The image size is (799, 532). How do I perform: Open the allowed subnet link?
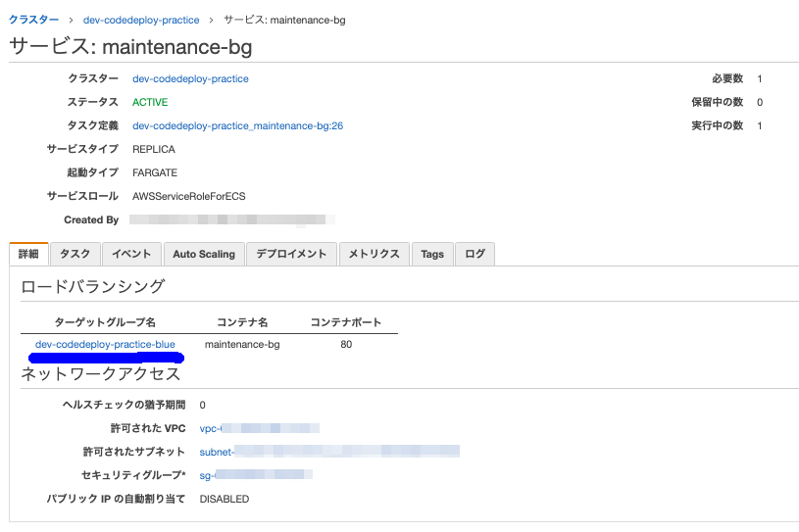(x=327, y=452)
